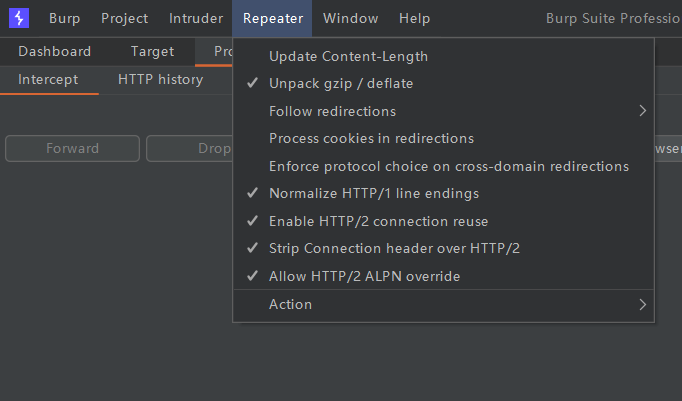This screenshot has height=401, width=682.
Task: Open the Project menu
Action: (124, 18)
